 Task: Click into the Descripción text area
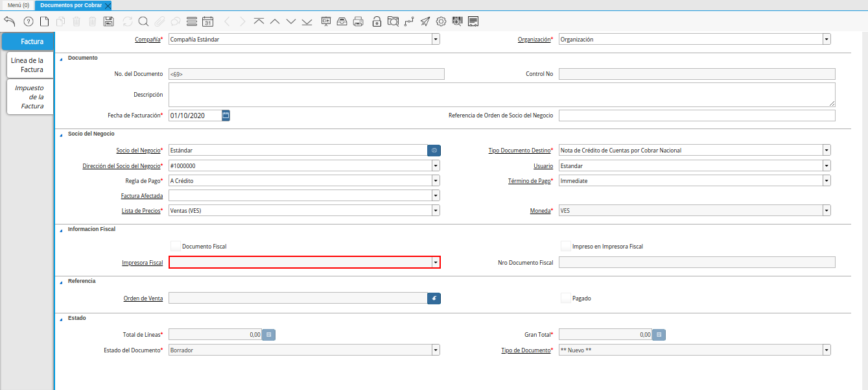click(x=501, y=95)
